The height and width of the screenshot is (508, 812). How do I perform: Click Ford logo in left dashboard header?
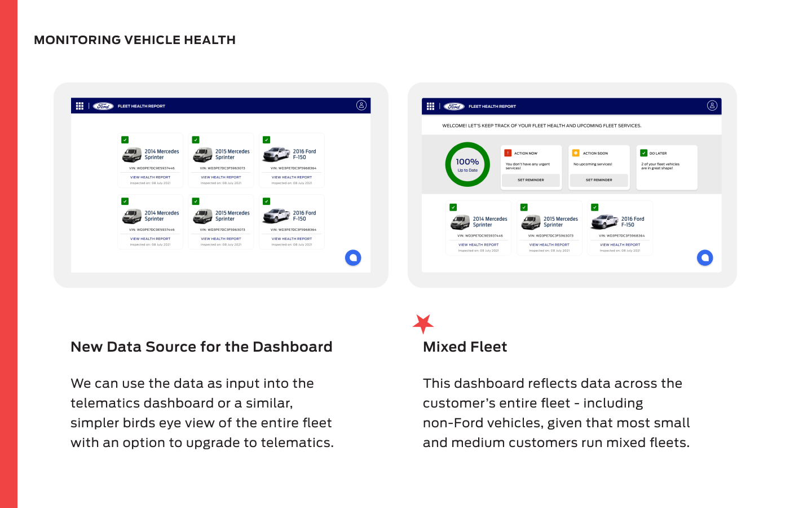coord(104,106)
